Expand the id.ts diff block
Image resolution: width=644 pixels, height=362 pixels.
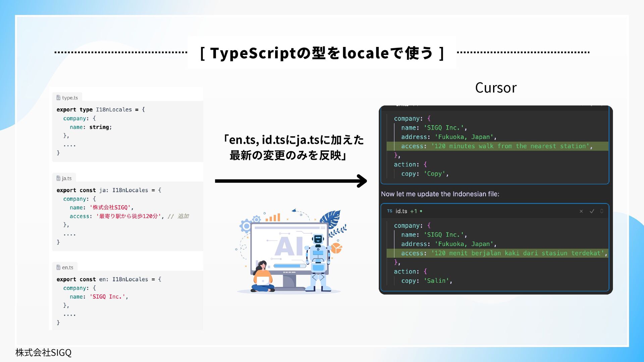[602, 211]
